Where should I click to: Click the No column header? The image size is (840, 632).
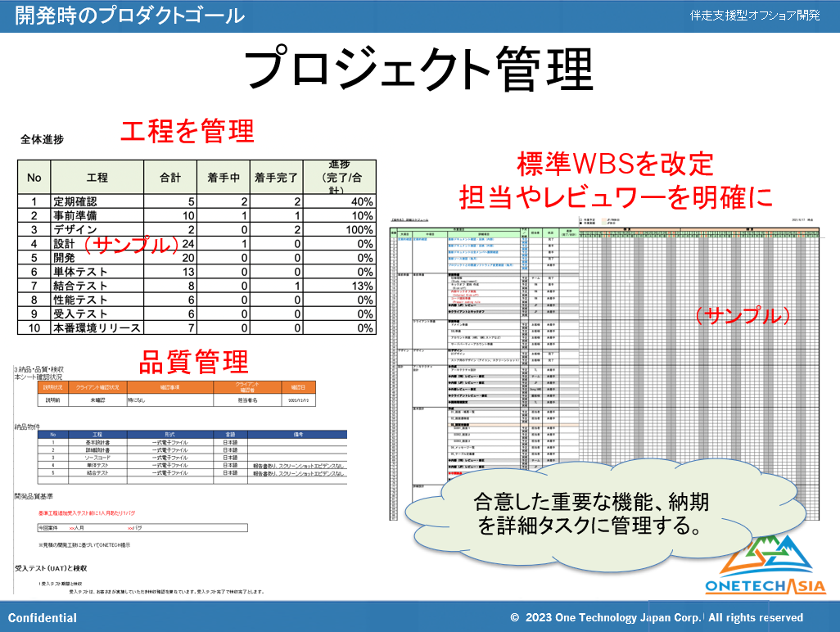point(34,178)
